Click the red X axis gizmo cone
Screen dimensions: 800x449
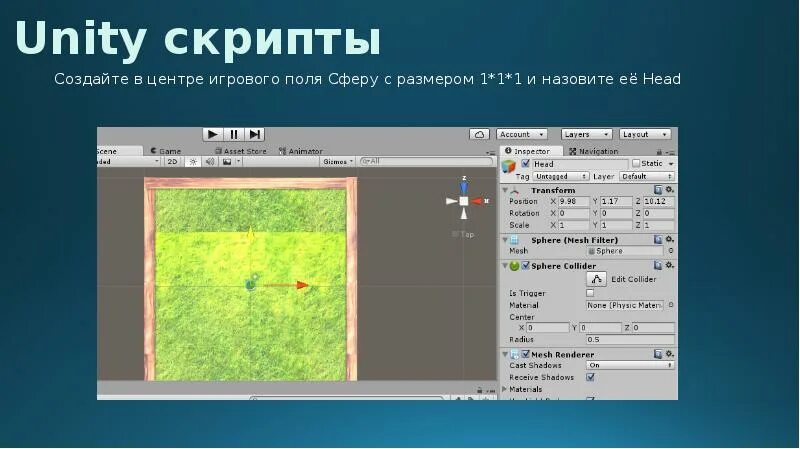(478, 201)
